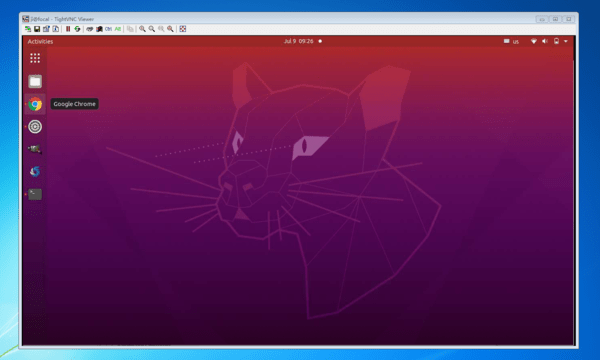Open the Show Applications grid button

point(35,58)
